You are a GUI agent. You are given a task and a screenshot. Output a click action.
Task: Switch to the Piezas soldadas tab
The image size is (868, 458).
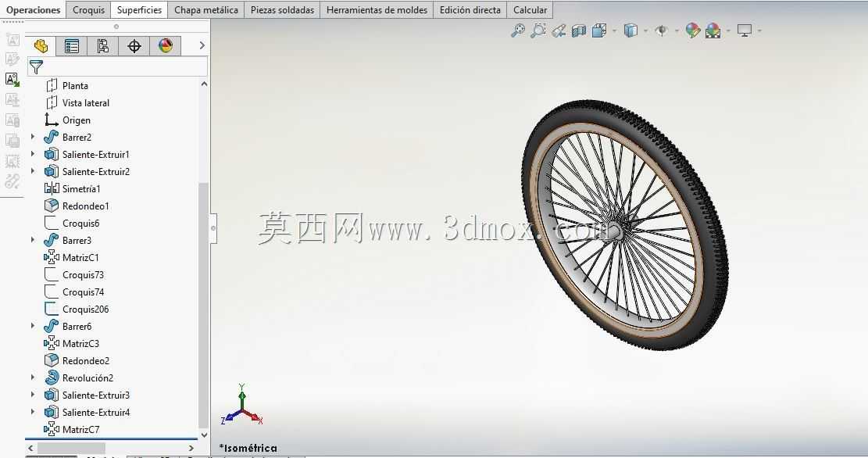[282, 10]
